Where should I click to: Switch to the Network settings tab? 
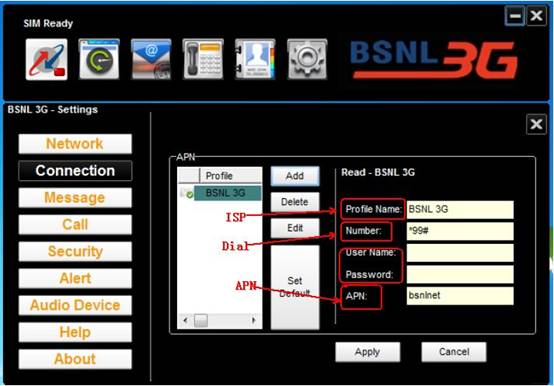[75, 144]
